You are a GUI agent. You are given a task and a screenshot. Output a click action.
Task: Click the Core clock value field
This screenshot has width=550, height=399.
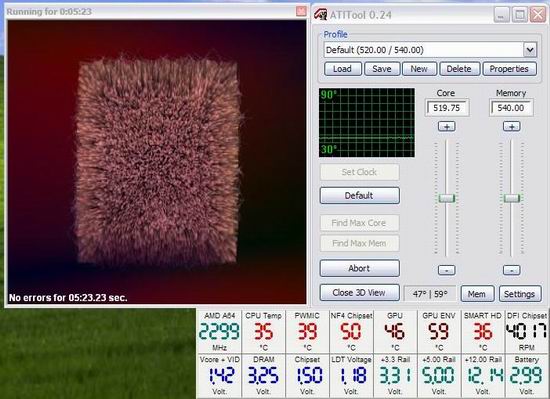click(447, 108)
